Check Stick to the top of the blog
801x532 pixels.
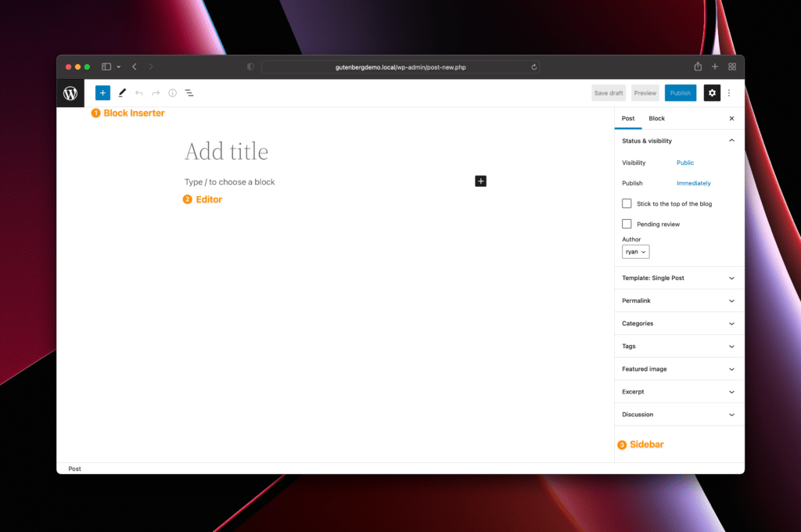point(627,203)
